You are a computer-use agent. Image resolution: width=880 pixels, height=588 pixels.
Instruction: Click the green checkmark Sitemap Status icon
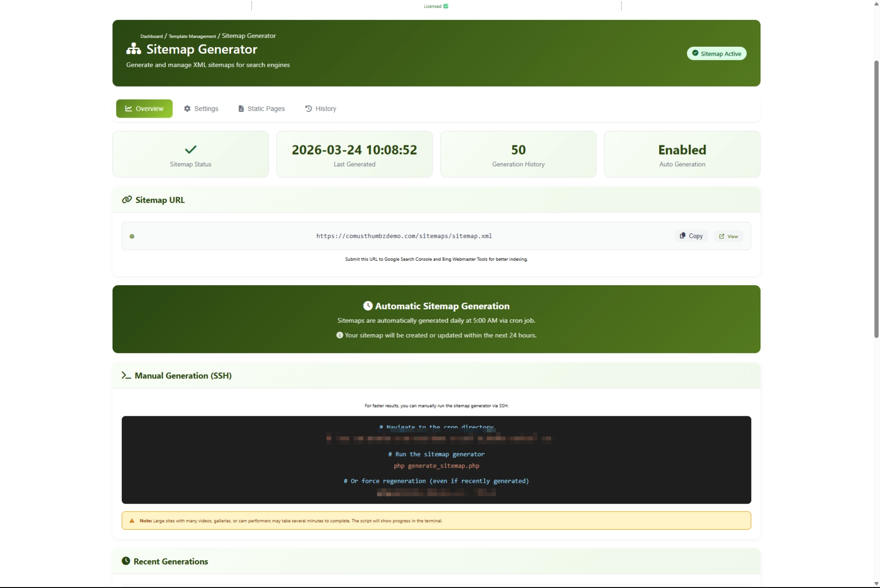pos(190,150)
